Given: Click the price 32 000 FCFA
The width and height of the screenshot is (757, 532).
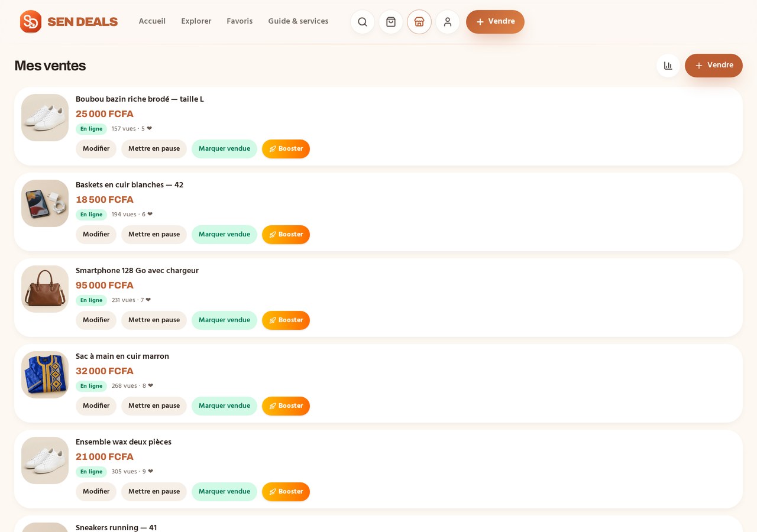Looking at the screenshot, I should pyautogui.click(x=105, y=371).
